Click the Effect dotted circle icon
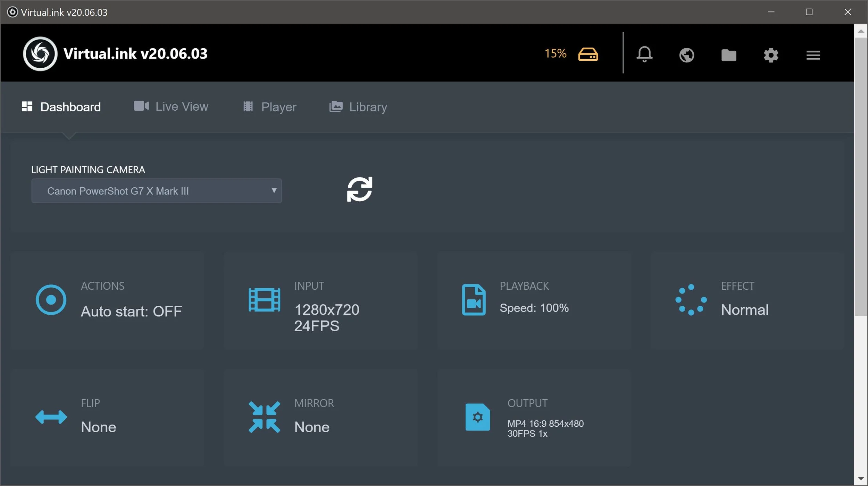Image resolution: width=868 pixels, height=486 pixels. [691, 300]
